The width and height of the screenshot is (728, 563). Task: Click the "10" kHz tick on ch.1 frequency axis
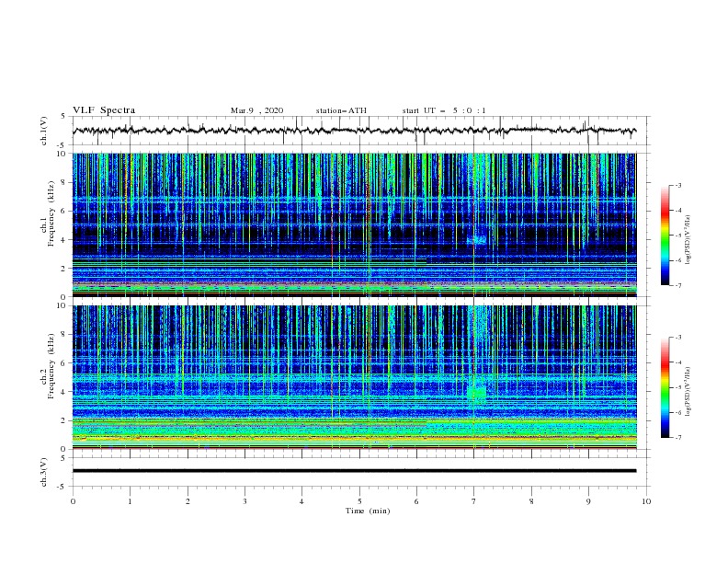point(63,154)
